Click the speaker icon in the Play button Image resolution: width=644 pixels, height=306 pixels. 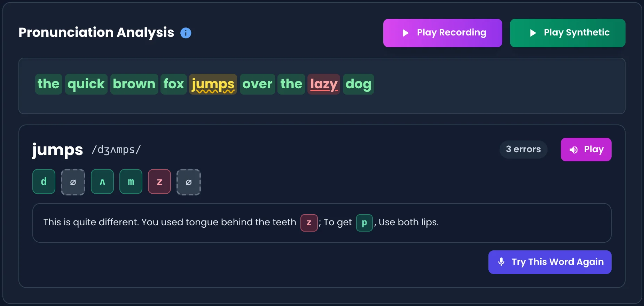coord(574,149)
